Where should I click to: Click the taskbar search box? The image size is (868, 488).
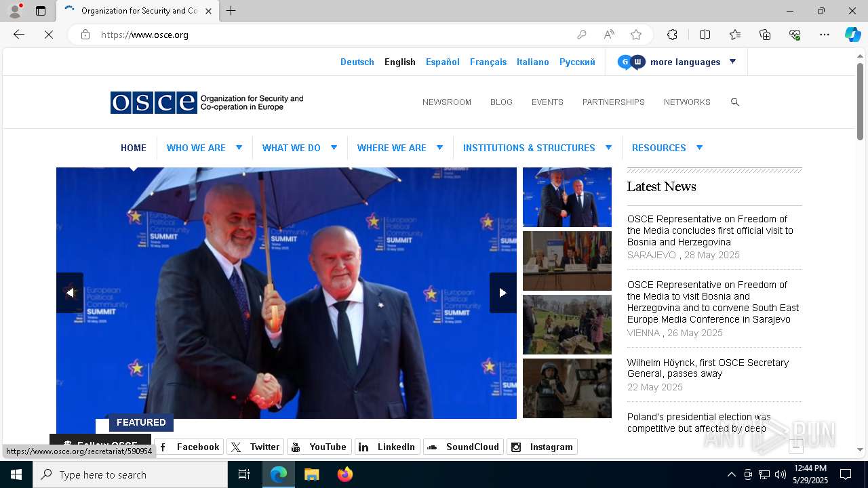(x=130, y=474)
